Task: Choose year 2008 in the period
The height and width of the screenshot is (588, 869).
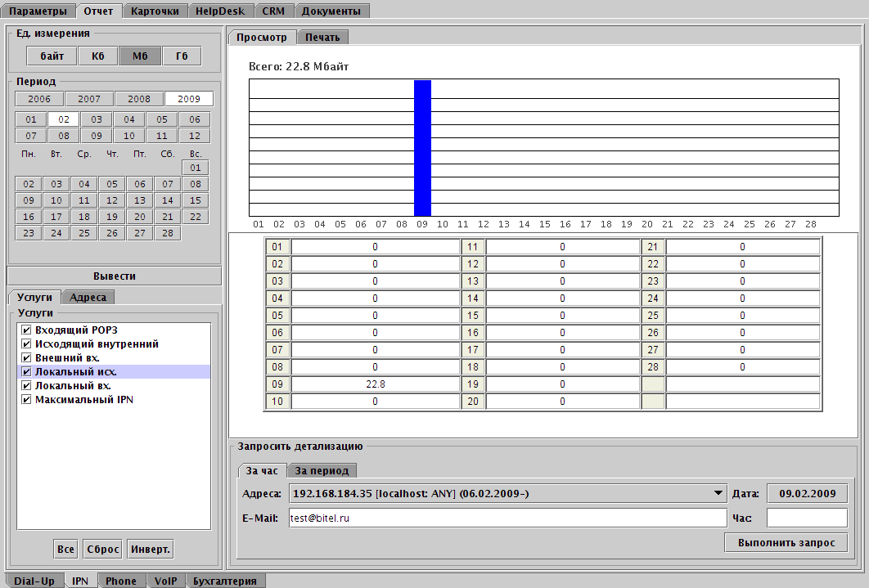Action: pyautogui.click(x=139, y=98)
